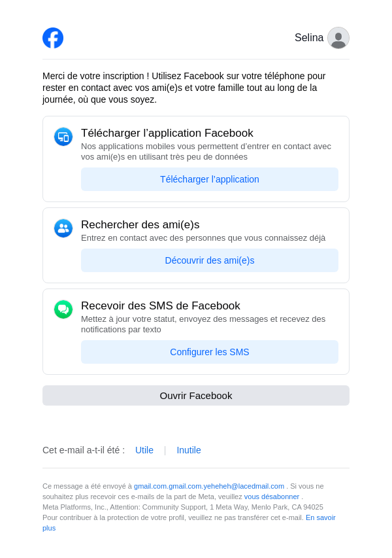
Task: Click the Télécharger l'application Facebook heading
Action: [167, 133]
